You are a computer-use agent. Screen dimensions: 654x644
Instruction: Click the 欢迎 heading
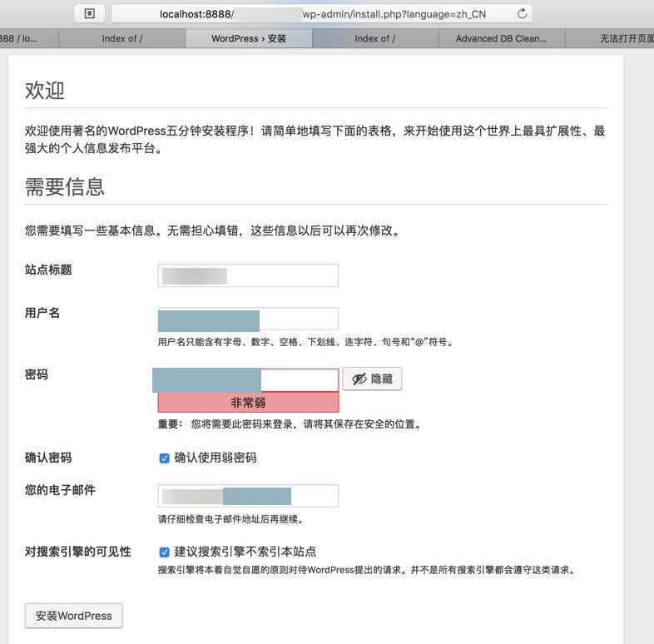(45, 91)
